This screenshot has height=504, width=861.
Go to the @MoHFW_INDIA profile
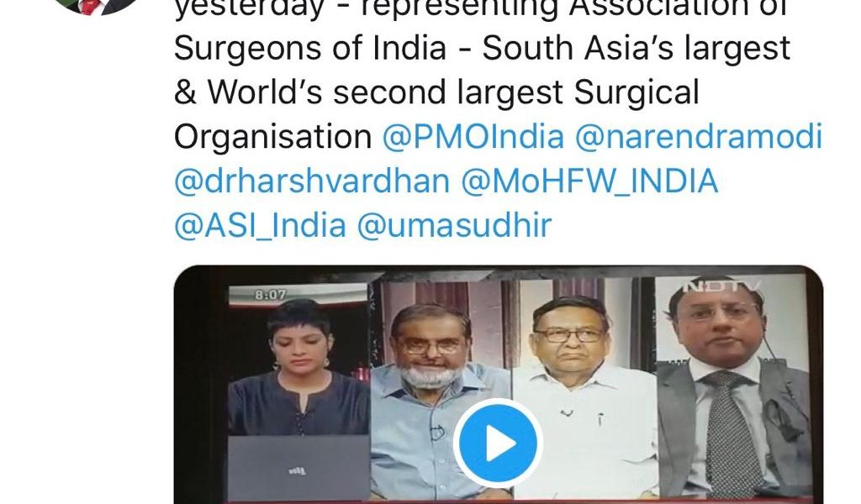[589, 181]
